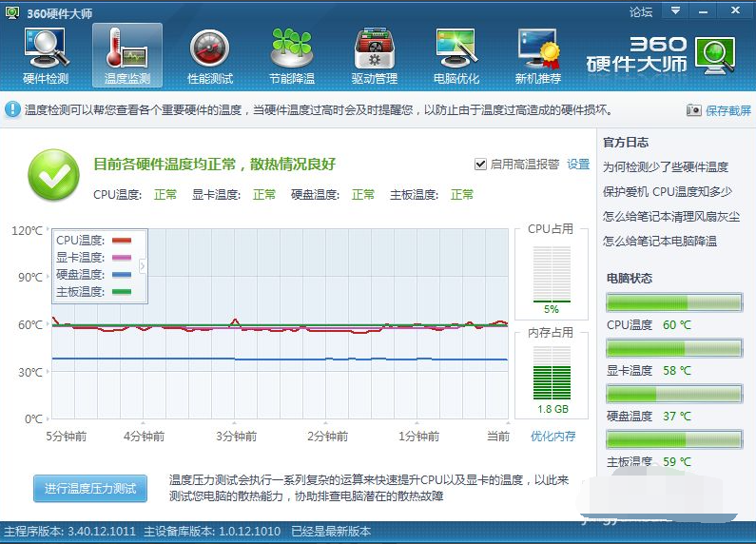Viewport: 756px width, 544px height.
Task: Click 正常 status next to 主板温度
Action: point(462,194)
